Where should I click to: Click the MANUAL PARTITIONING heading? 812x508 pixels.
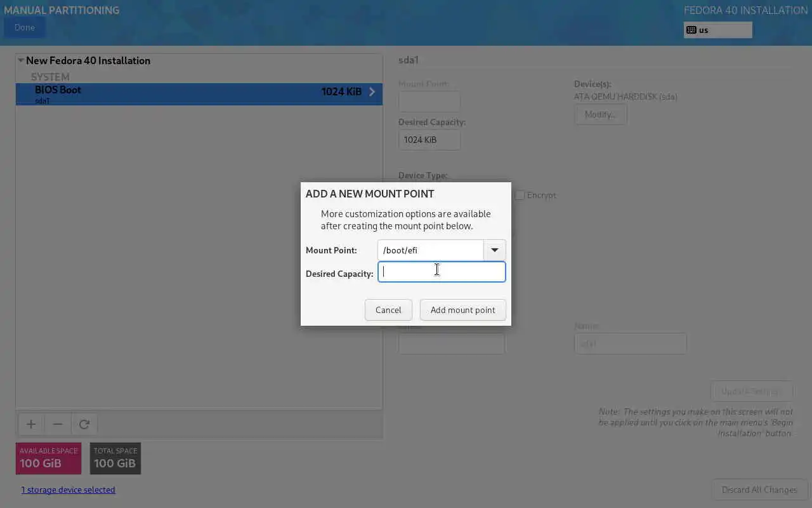pos(62,10)
